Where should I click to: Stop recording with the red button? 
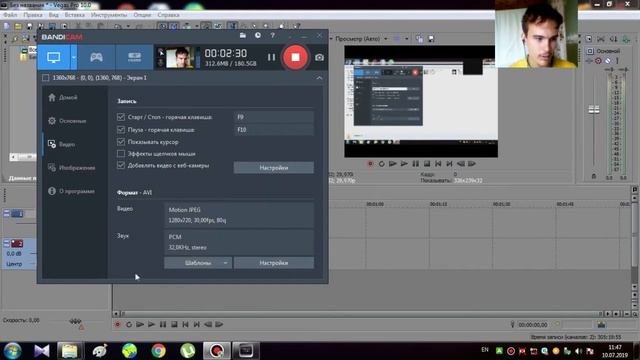pyautogui.click(x=295, y=57)
